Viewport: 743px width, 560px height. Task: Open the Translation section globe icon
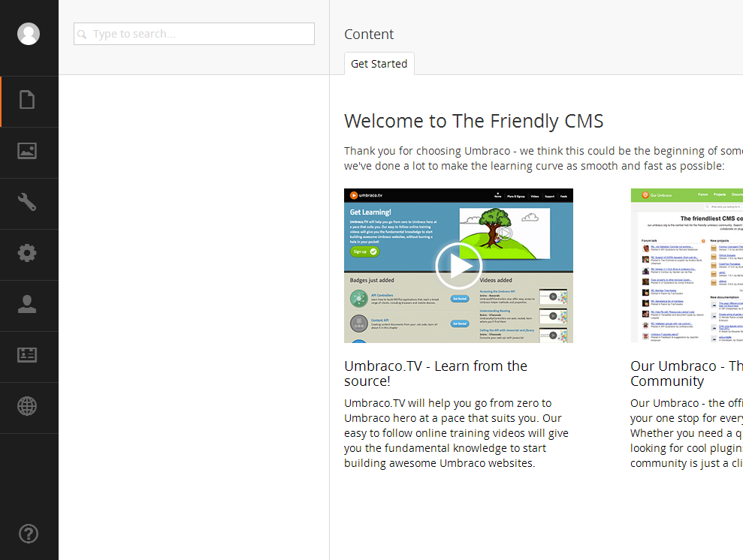click(27, 406)
